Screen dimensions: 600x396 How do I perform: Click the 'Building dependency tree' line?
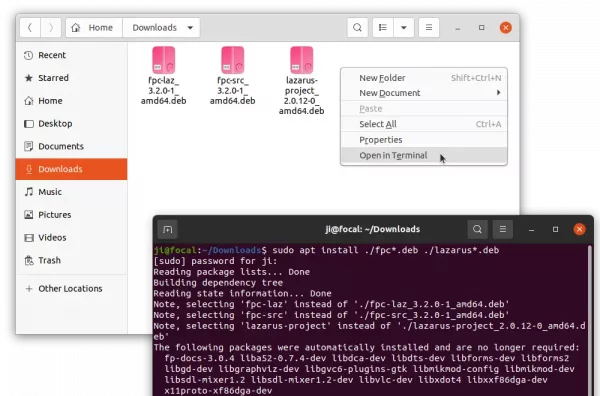[218, 283]
